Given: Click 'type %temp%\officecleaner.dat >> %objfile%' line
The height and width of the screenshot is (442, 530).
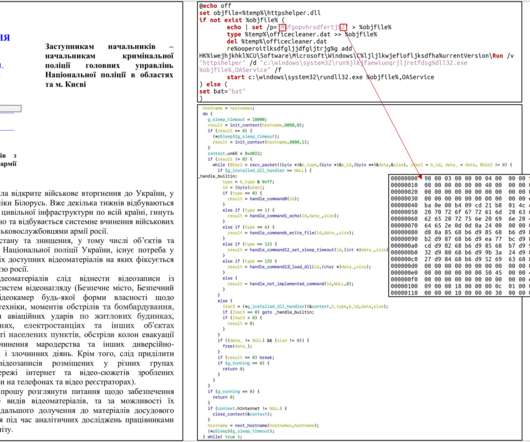Looking at the screenshot, I should coord(302,34).
